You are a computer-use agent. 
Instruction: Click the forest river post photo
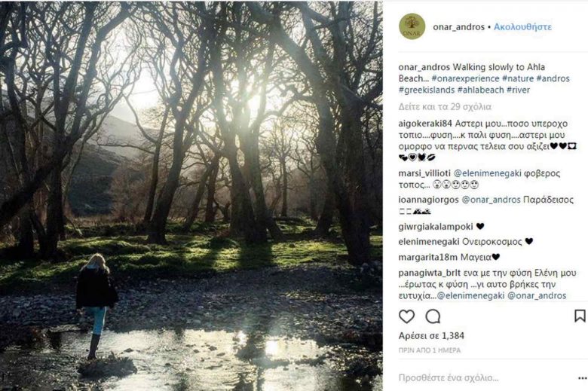point(191,195)
